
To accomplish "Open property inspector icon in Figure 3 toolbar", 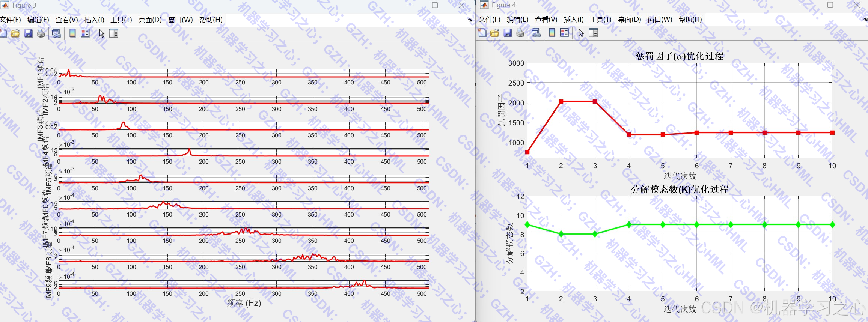I will tap(114, 33).
